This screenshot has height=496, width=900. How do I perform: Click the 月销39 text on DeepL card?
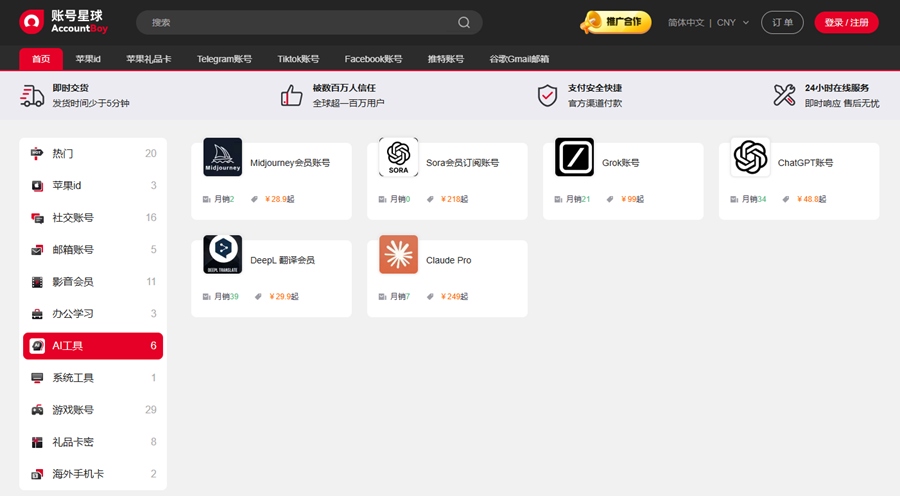(227, 297)
